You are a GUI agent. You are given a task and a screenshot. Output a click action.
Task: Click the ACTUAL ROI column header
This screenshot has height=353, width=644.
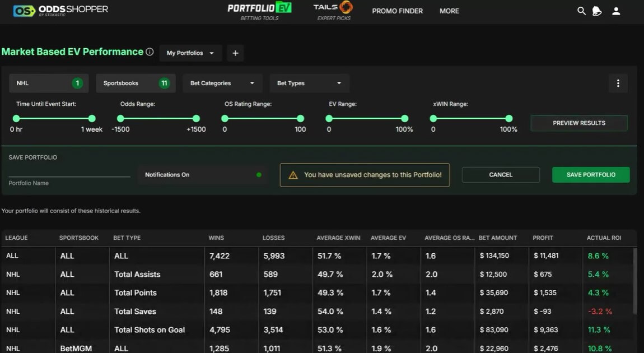pos(604,238)
